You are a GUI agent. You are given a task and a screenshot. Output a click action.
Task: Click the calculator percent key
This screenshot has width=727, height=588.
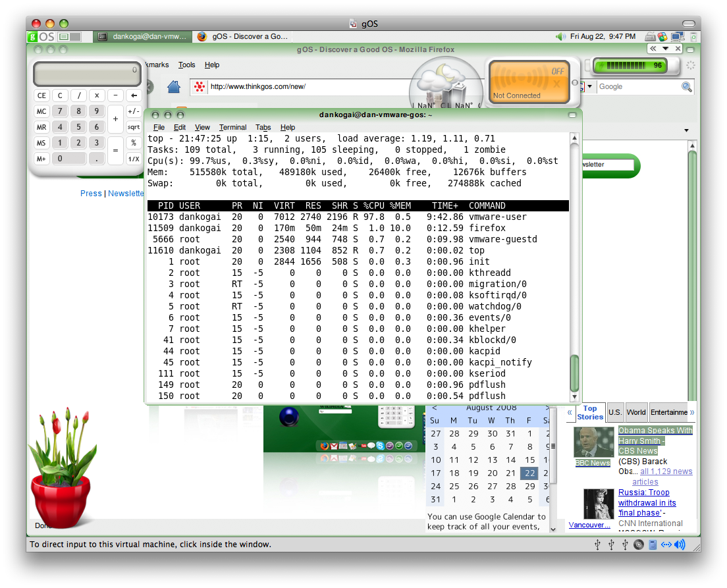tap(134, 143)
